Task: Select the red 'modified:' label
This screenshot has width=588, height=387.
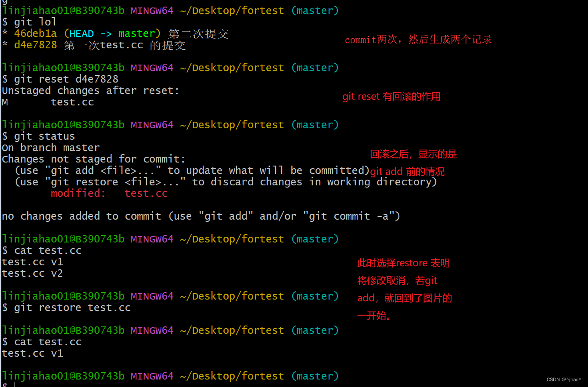Action: pos(78,193)
